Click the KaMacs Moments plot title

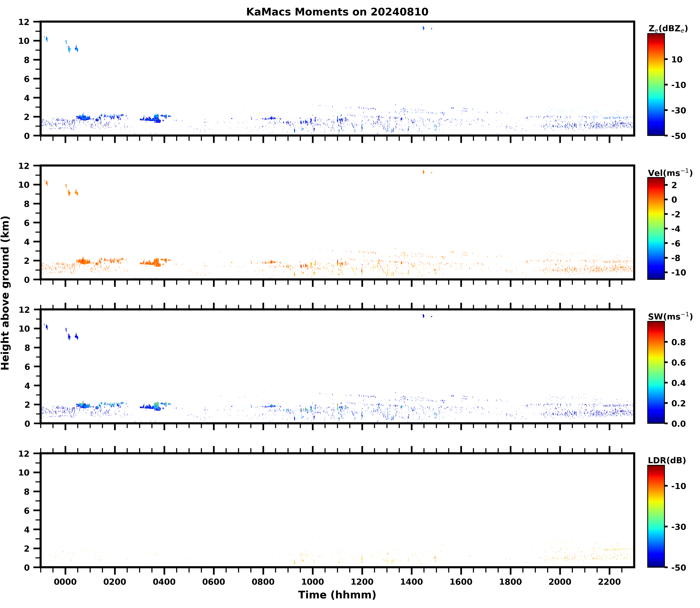point(337,12)
